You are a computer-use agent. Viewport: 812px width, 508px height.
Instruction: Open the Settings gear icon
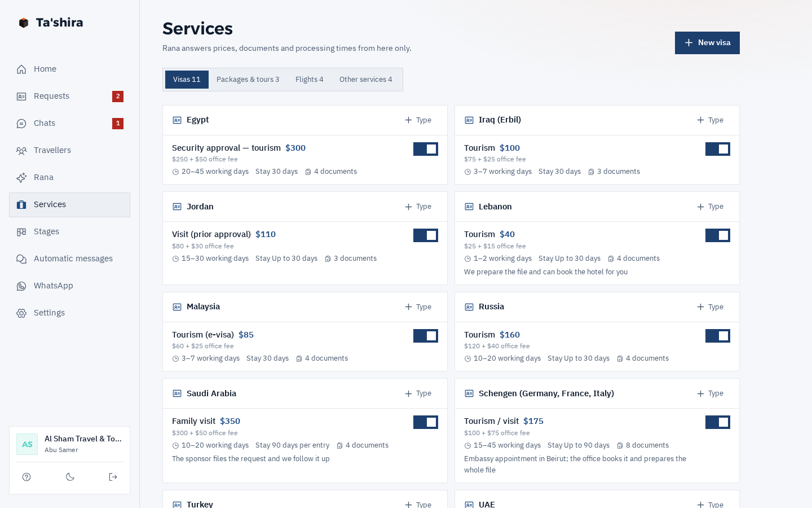[21, 313]
